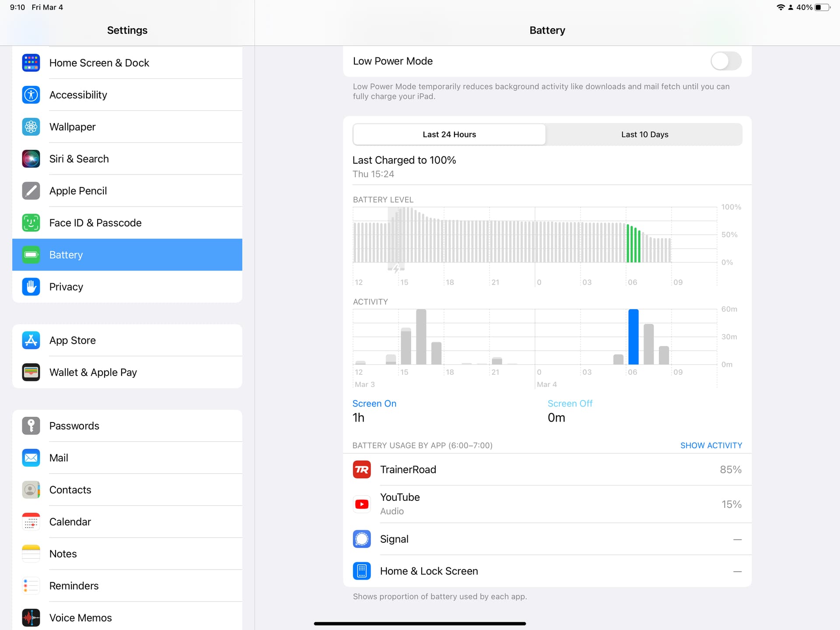The height and width of the screenshot is (630, 840).
Task: Open Home Screen & Dock settings icon
Action: pyautogui.click(x=31, y=63)
